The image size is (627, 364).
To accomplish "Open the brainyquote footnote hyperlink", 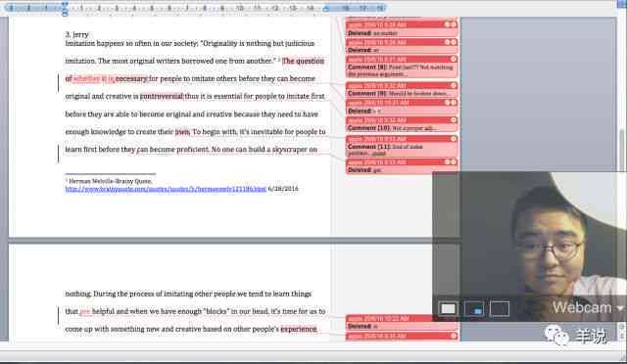I will pos(166,189).
